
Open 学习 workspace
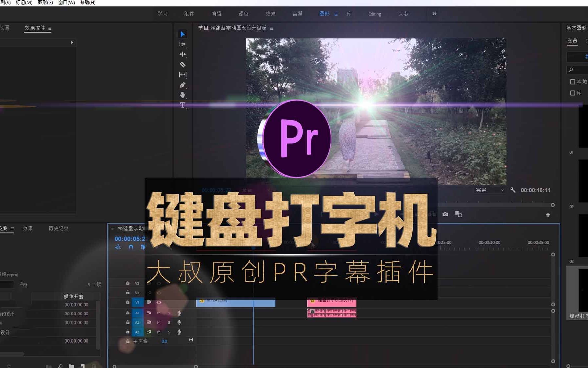pos(162,14)
